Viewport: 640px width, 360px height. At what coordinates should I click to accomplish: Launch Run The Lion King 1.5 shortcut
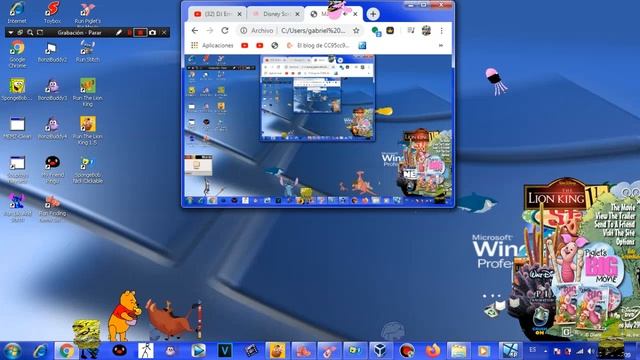[87, 131]
